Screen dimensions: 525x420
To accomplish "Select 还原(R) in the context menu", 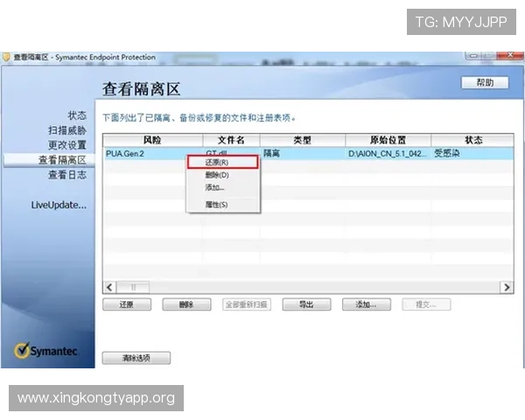I will (x=222, y=162).
